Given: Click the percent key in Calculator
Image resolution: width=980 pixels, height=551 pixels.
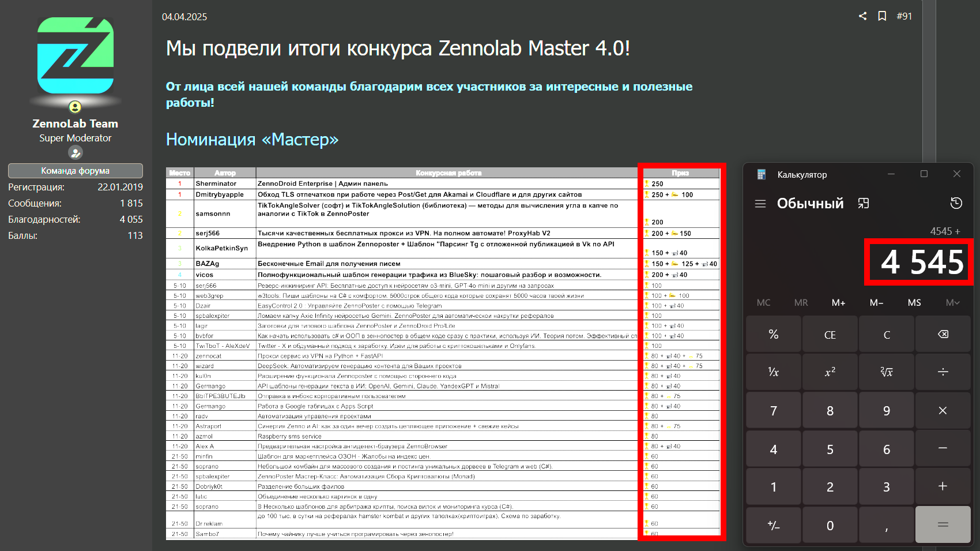Looking at the screenshot, I should click(774, 335).
